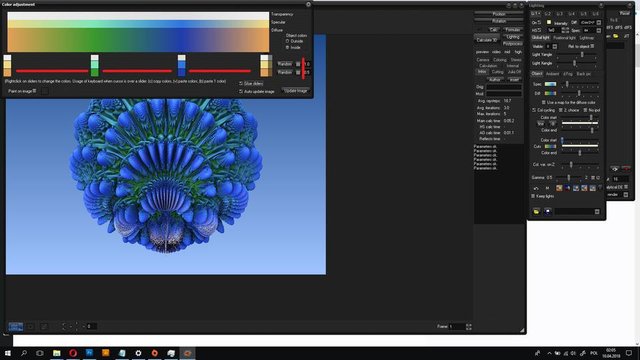640x360 pixels.
Task: Select the fourth light preset icon
Action: (584, 188)
